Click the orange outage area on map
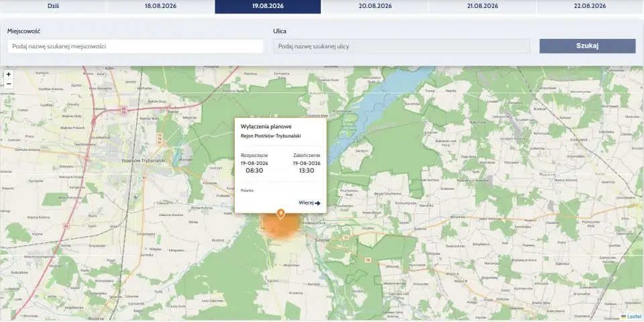The height and width of the screenshot is (322, 644). tap(281, 227)
